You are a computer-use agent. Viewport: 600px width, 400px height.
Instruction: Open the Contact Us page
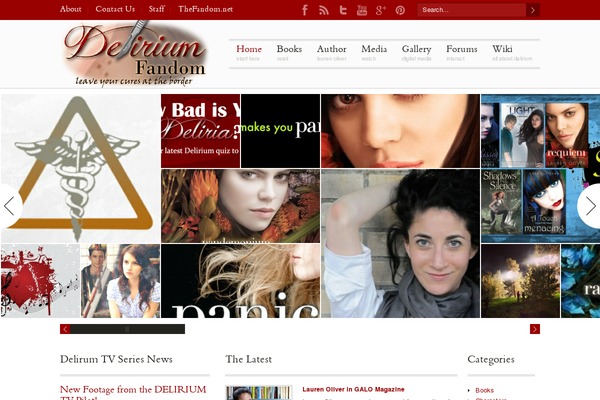[x=115, y=9]
